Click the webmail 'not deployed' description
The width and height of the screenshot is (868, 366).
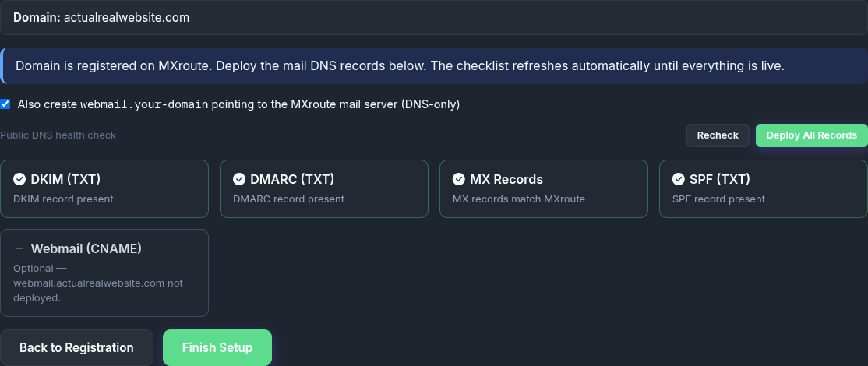[98, 283]
